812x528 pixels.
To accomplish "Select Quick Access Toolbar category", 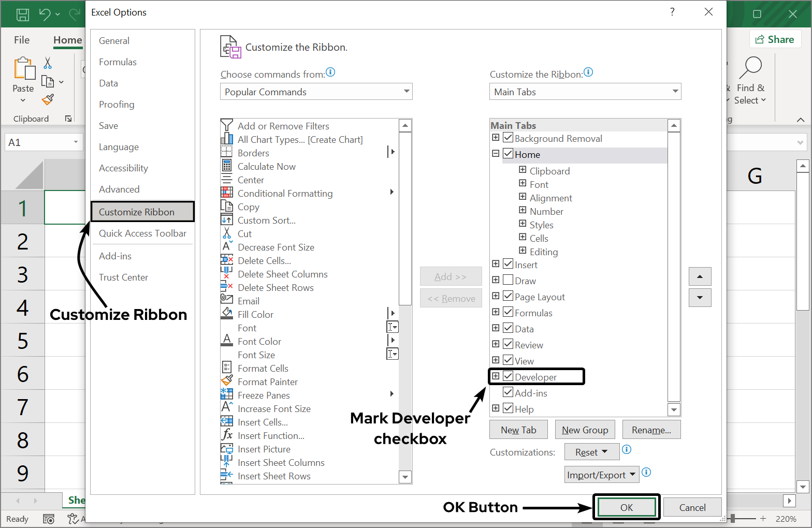I will 142,233.
